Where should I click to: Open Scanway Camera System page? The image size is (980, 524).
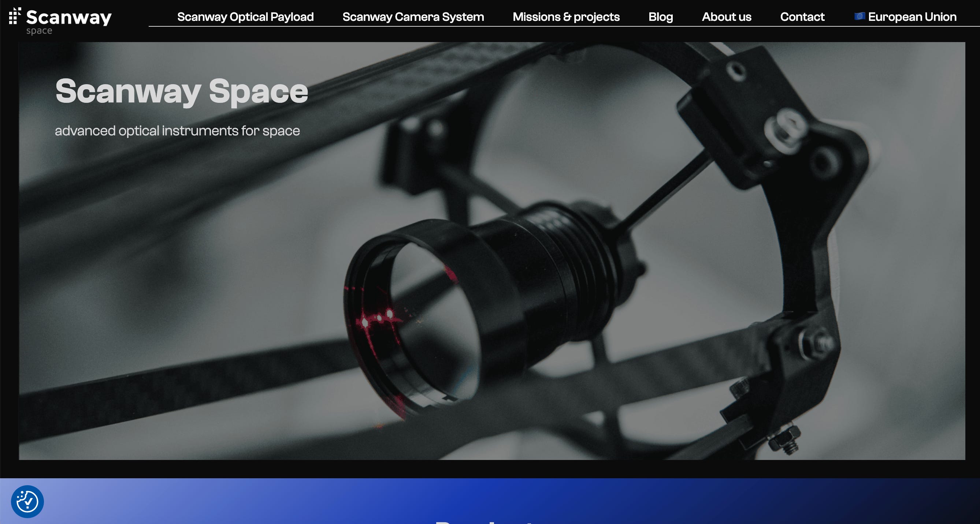413,17
